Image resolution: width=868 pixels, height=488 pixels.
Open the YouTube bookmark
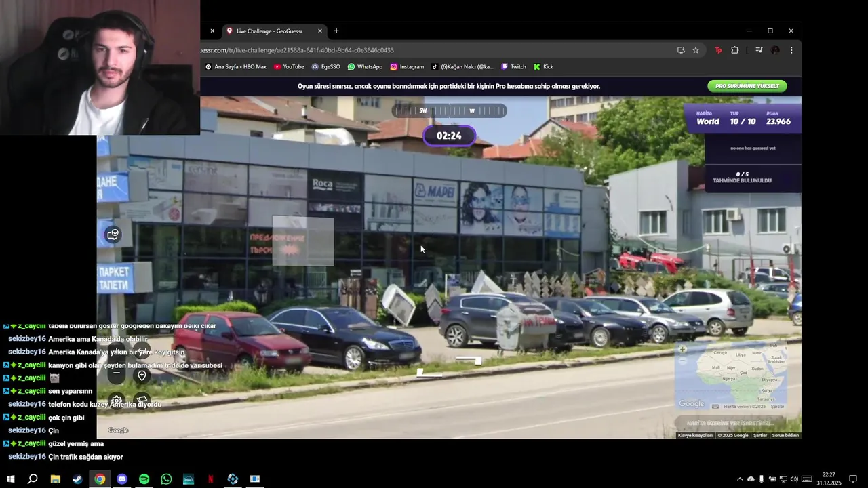(289, 67)
